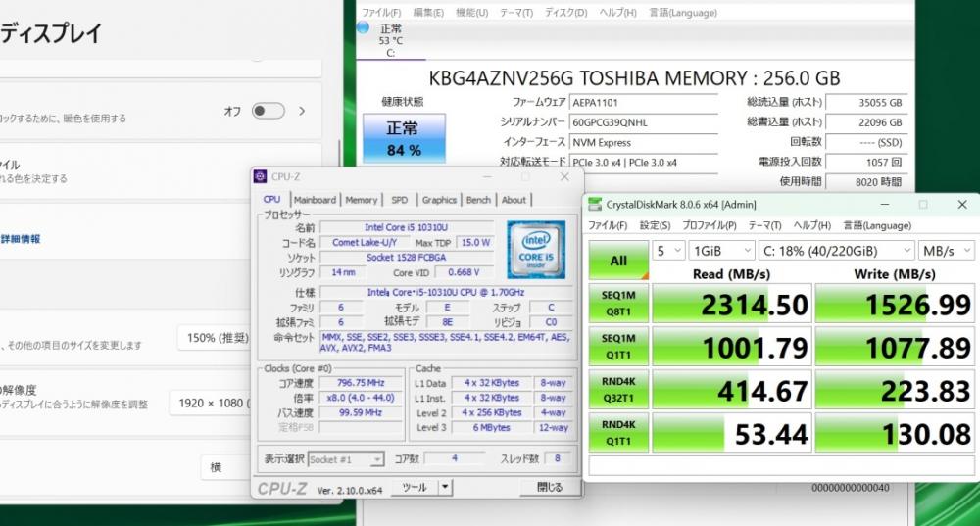
Task: Open 機能(U) menu in CrystalDiskInfo
Action: (471, 13)
